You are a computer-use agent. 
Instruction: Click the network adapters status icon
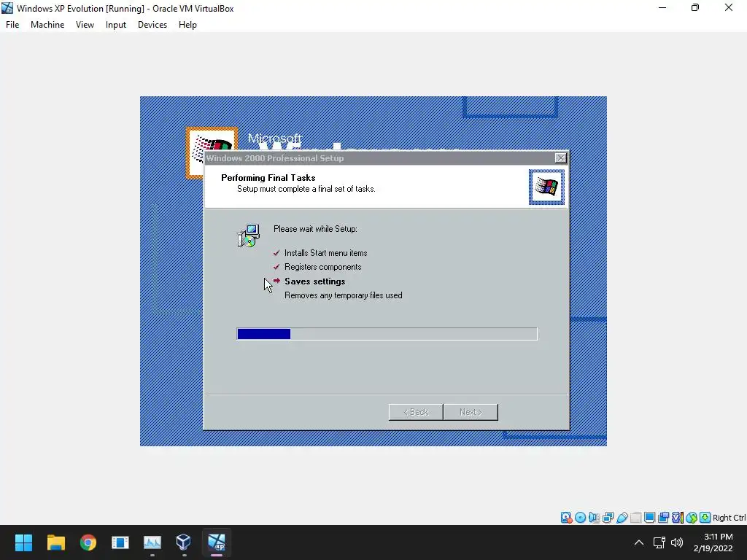(608, 518)
